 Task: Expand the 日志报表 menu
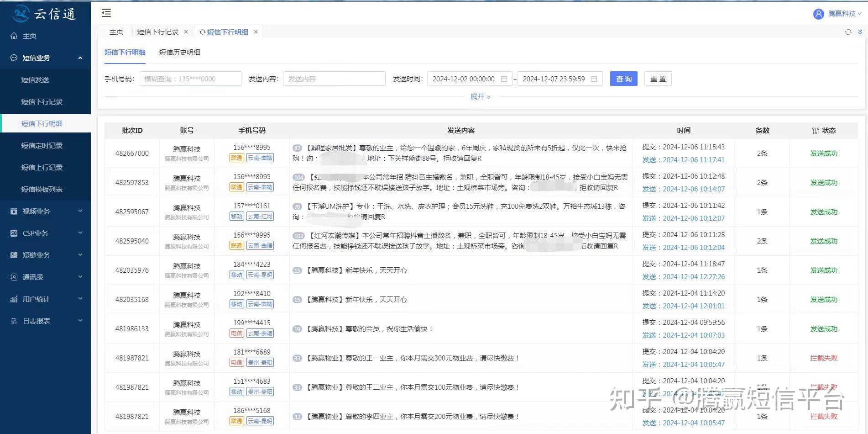click(x=80, y=321)
